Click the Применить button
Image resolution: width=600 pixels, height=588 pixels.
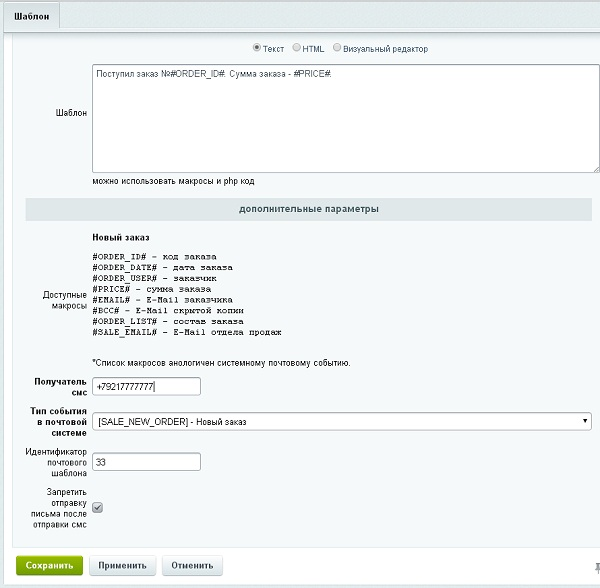point(123,565)
